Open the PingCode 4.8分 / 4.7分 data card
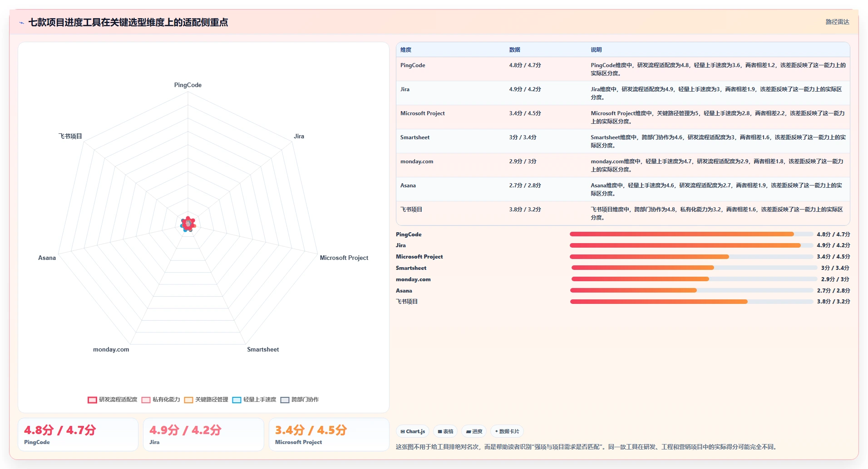 (x=78, y=435)
